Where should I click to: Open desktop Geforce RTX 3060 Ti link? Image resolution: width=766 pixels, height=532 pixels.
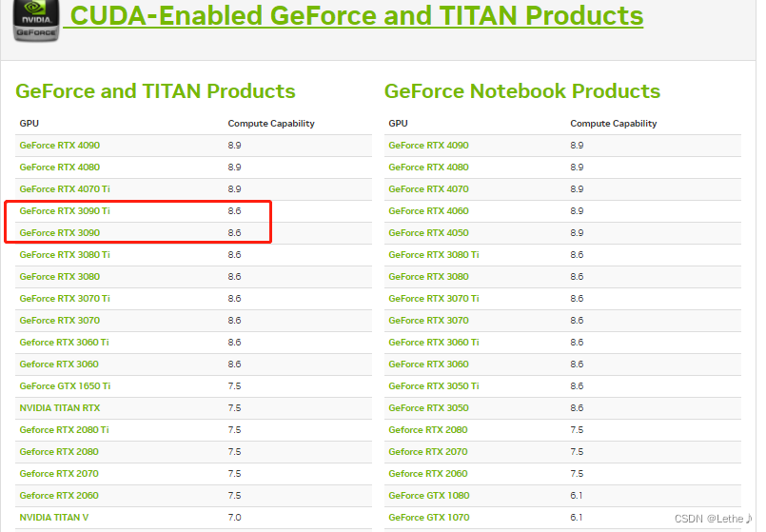(x=64, y=343)
